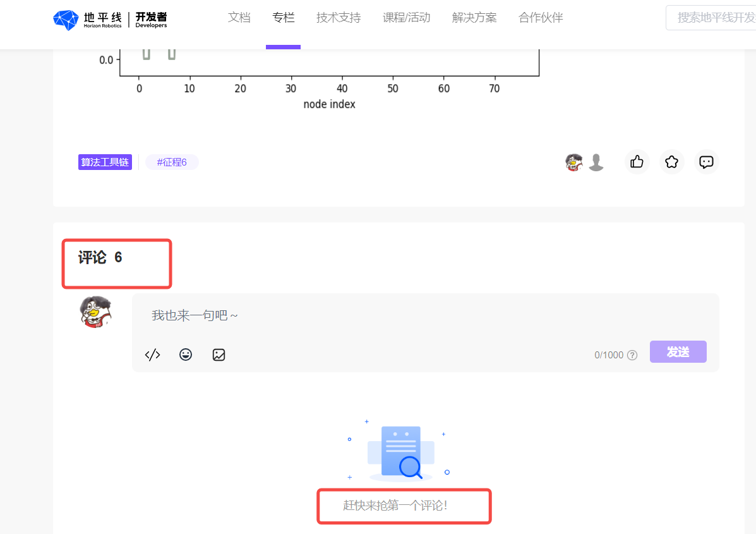Viewport: 756px width, 534px height.
Task: Click the comment bubble icon
Action: click(x=706, y=162)
